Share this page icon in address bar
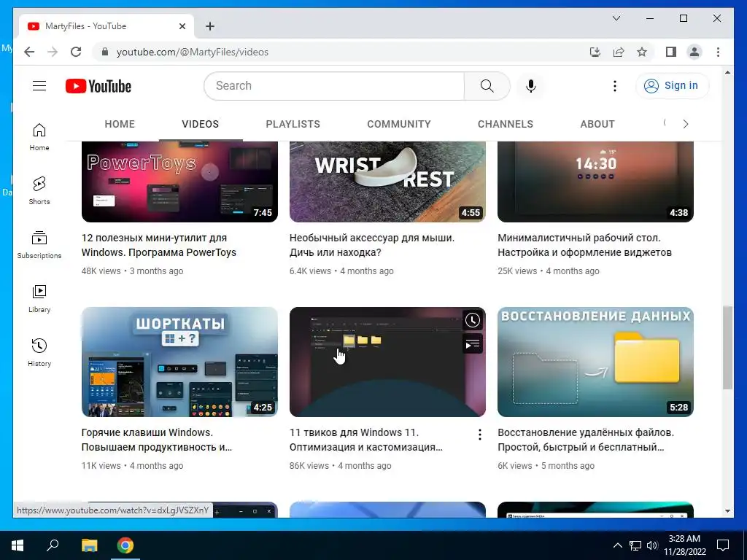This screenshot has width=747, height=560. click(x=619, y=52)
